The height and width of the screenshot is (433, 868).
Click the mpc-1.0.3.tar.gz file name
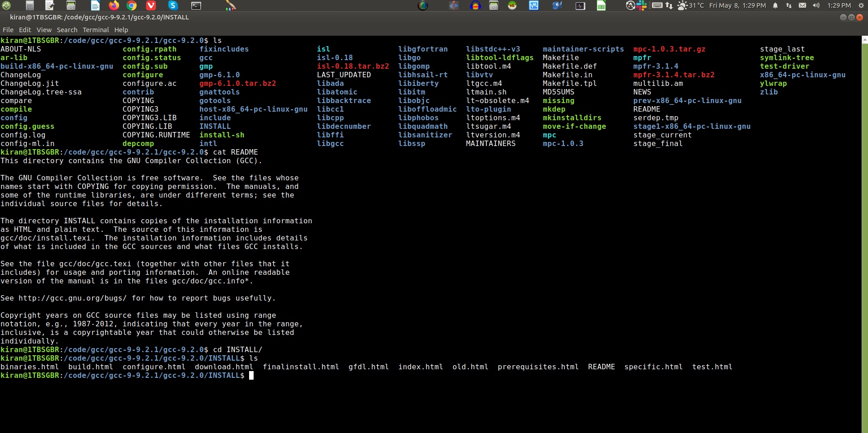click(x=670, y=49)
